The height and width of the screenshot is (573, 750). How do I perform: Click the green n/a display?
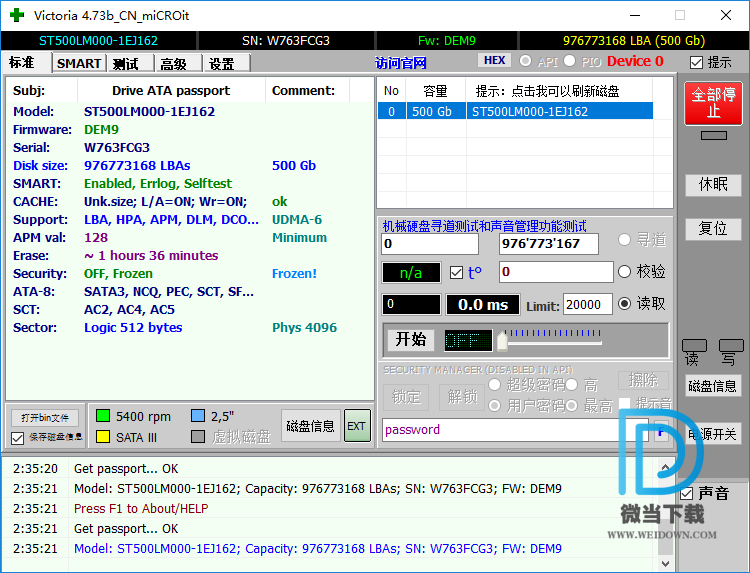tap(411, 273)
